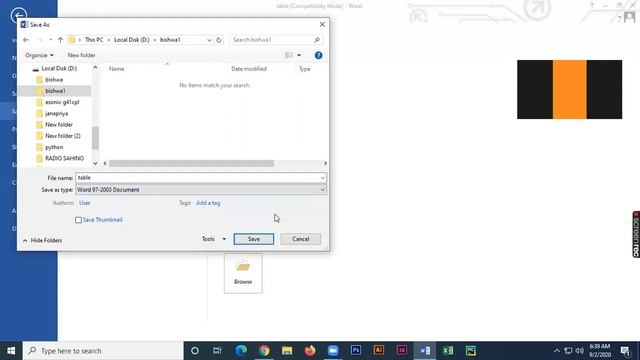640x360 pixels.
Task: Select python folder in tree
Action: pyautogui.click(x=54, y=147)
